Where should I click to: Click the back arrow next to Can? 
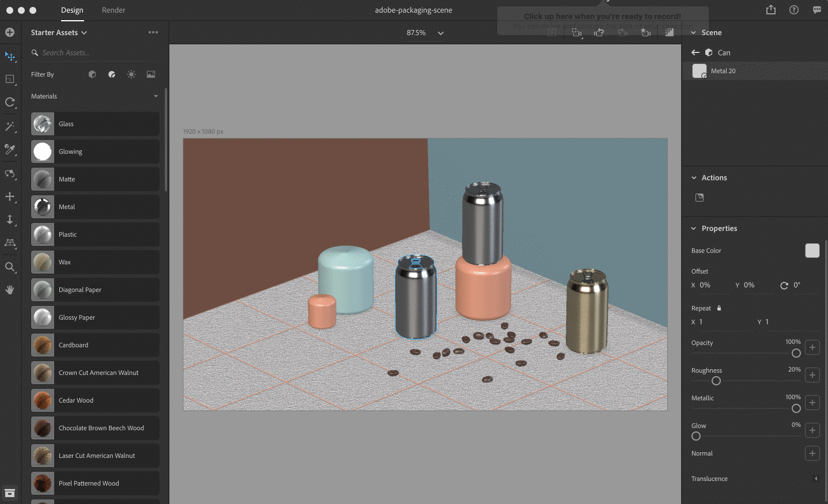point(695,52)
